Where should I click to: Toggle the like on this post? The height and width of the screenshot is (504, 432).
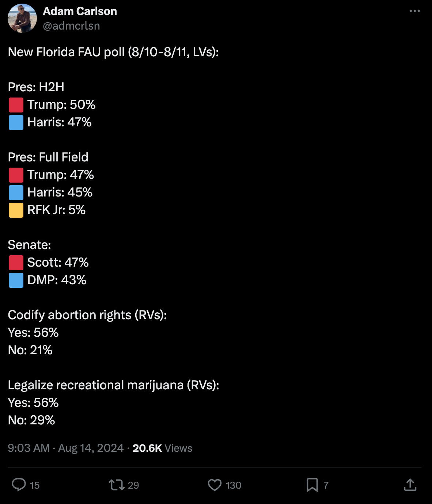point(215,485)
